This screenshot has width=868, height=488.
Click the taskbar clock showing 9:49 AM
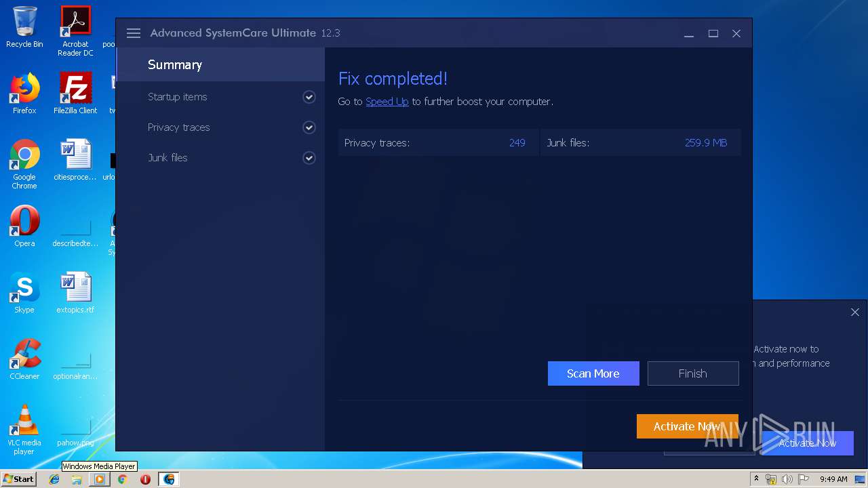tap(833, 479)
